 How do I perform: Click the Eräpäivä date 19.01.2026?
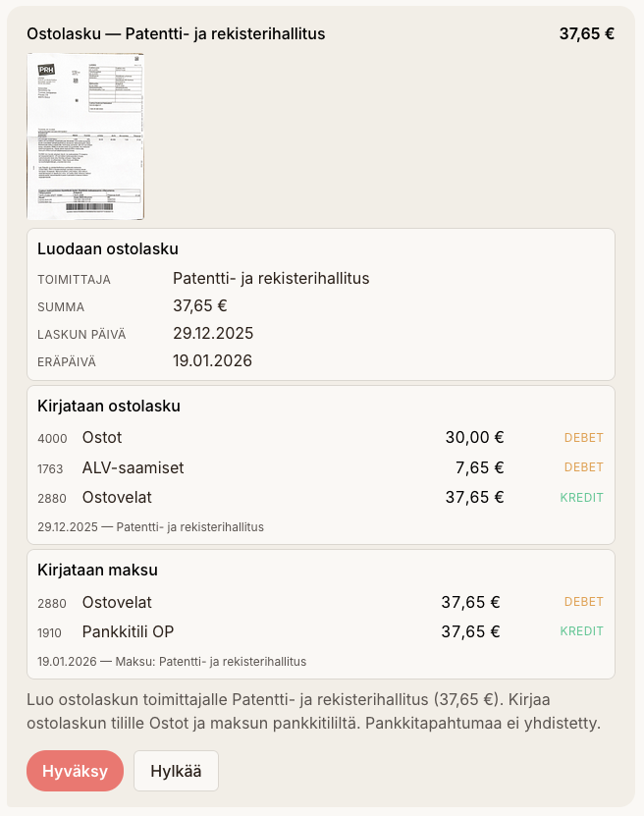(x=213, y=361)
